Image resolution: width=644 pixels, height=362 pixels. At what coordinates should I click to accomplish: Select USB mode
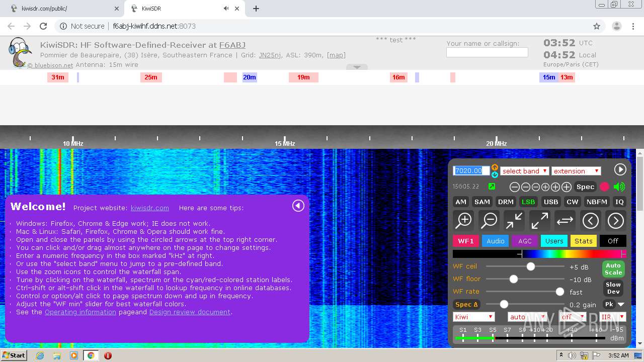(x=551, y=202)
